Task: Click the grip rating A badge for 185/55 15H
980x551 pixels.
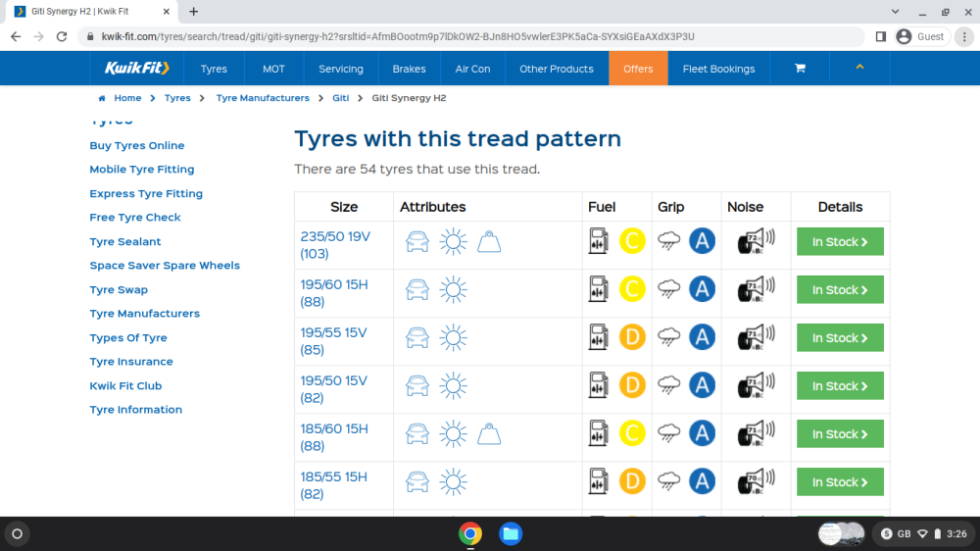Action: tap(702, 481)
